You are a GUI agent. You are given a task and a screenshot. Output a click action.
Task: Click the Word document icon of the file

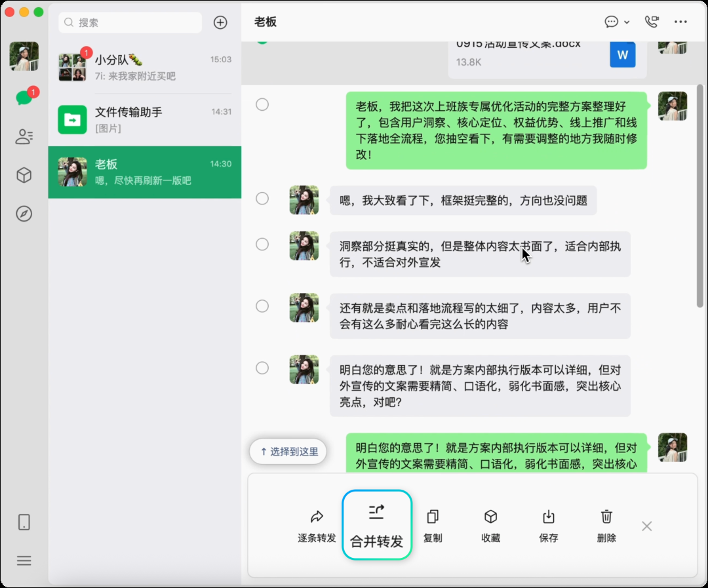coord(623,54)
